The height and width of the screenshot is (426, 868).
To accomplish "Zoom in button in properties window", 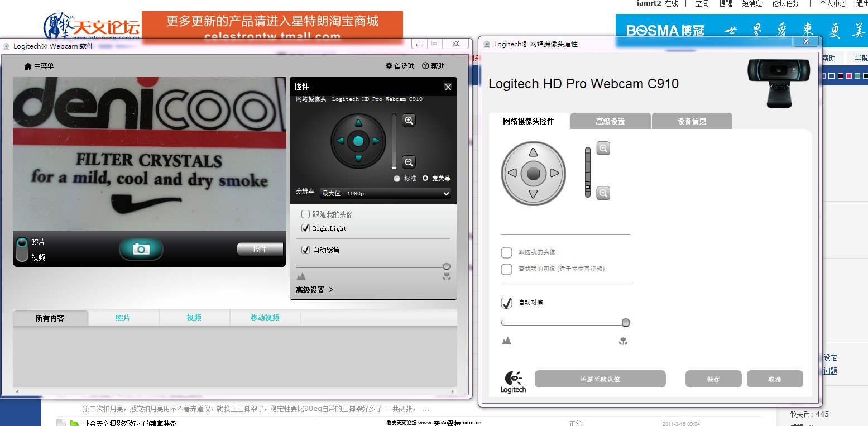I will point(603,149).
